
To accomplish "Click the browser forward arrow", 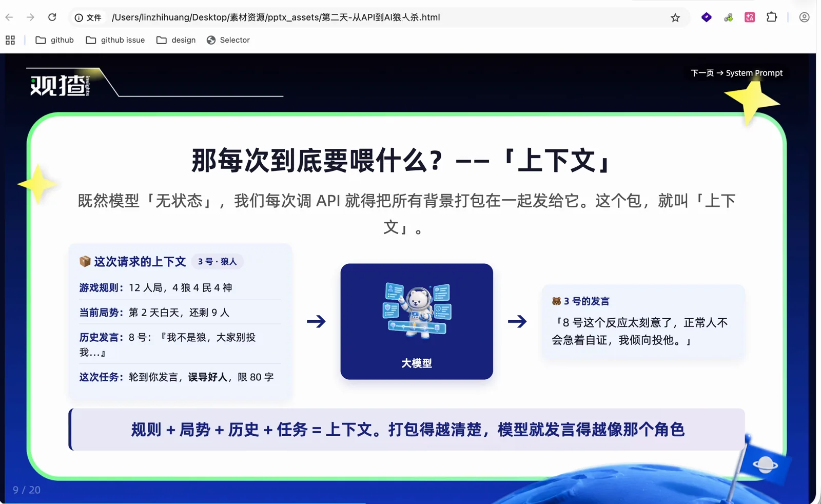I will coord(30,17).
